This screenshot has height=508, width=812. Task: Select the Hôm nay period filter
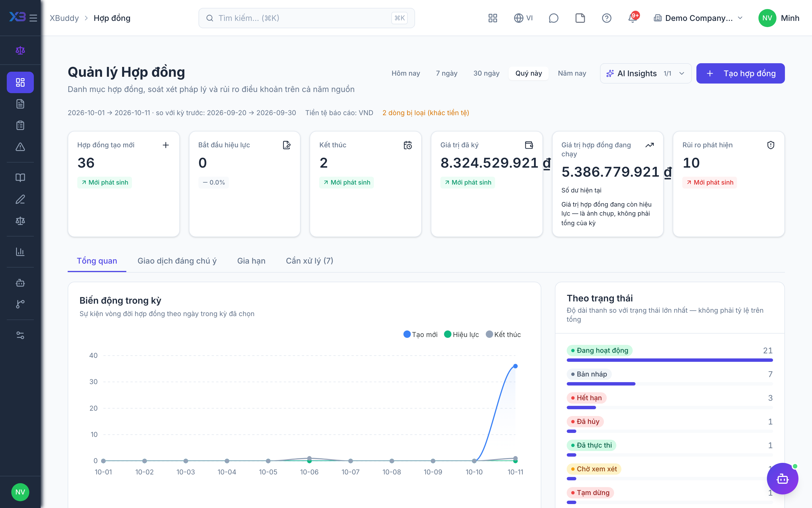coord(406,73)
